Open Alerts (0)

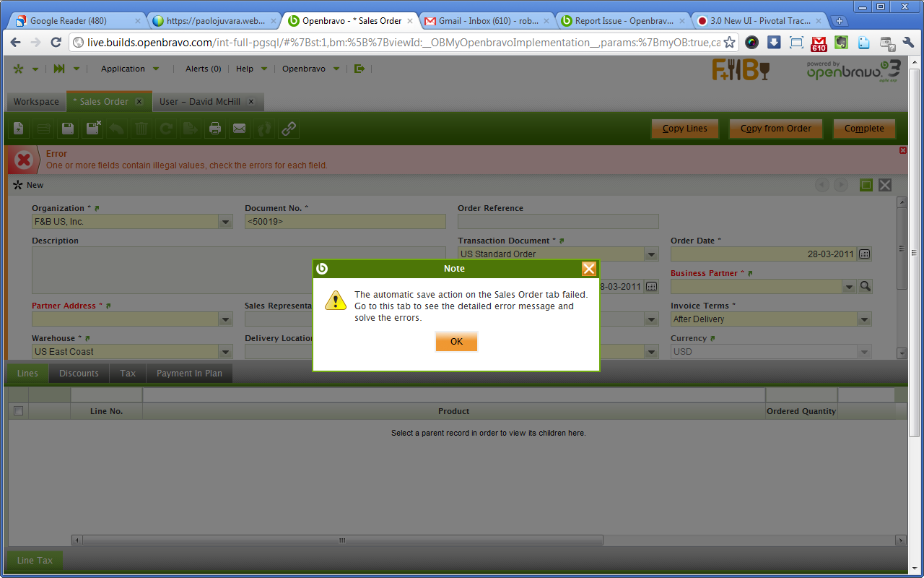tap(203, 69)
